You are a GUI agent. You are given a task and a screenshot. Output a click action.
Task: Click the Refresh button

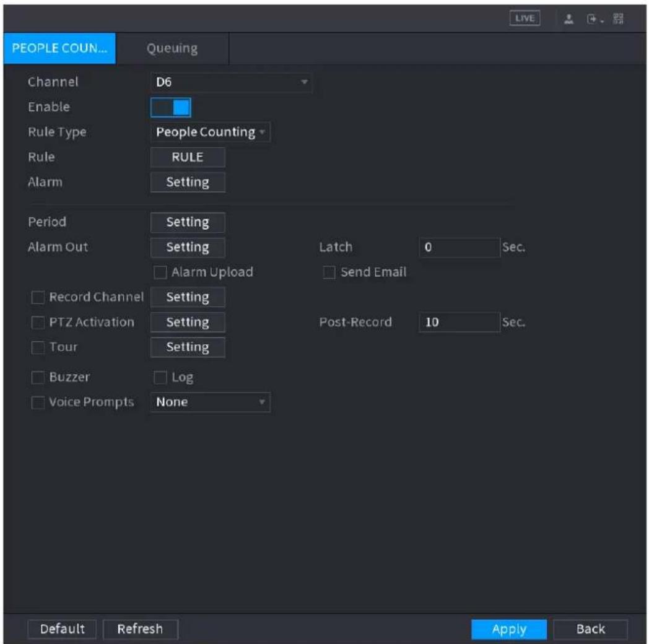pos(141,629)
